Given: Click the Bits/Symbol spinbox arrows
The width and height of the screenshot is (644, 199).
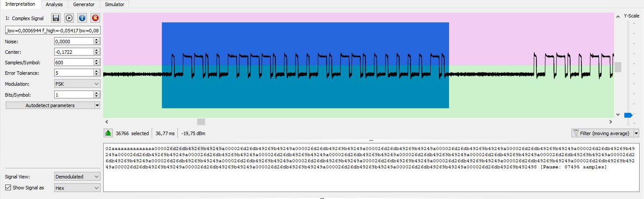Looking at the screenshot, I should [97, 94].
